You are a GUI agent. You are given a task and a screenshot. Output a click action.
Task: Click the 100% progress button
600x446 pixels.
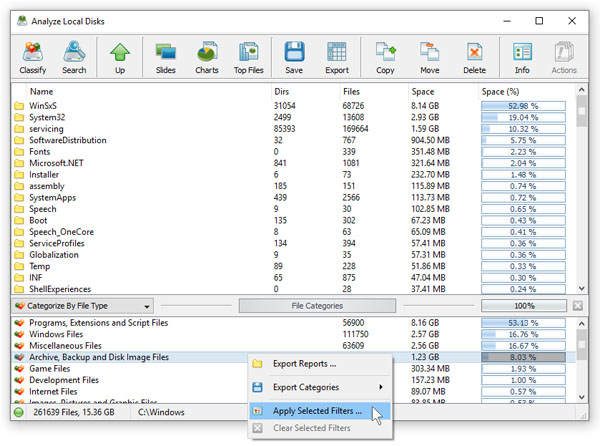click(x=524, y=306)
